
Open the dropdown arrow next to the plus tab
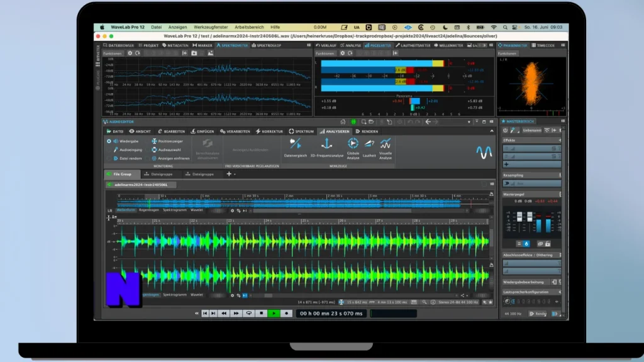(x=235, y=175)
